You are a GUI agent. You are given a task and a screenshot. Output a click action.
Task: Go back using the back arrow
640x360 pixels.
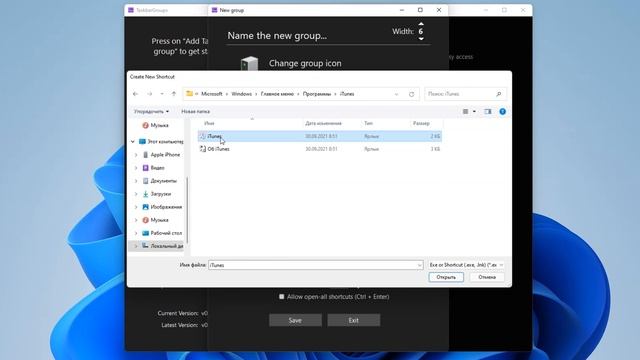pos(136,94)
